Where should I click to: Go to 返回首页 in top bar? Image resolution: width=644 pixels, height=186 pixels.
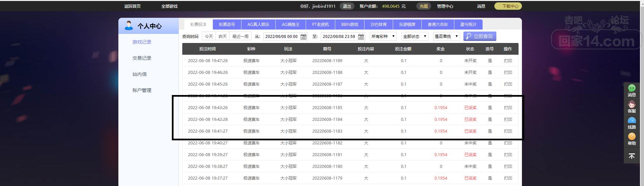click(132, 6)
